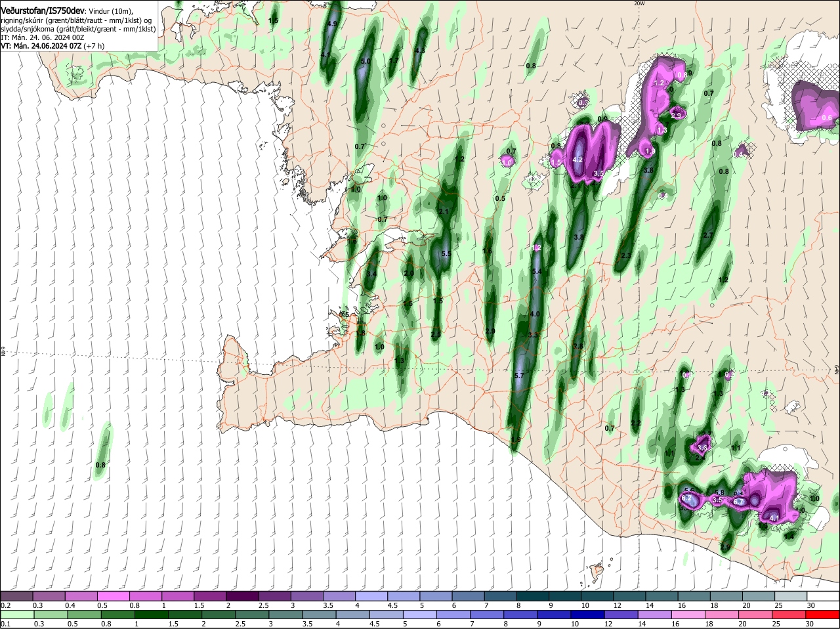This screenshot has width=840, height=629.
Task: Click the 2.3 precipitation value on the map
Action: click(625, 255)
